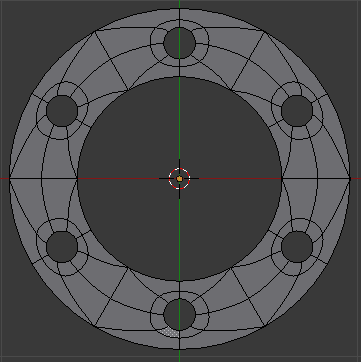Select the orange object origin dot
The image size is (361, 362).
click(179, 179)
